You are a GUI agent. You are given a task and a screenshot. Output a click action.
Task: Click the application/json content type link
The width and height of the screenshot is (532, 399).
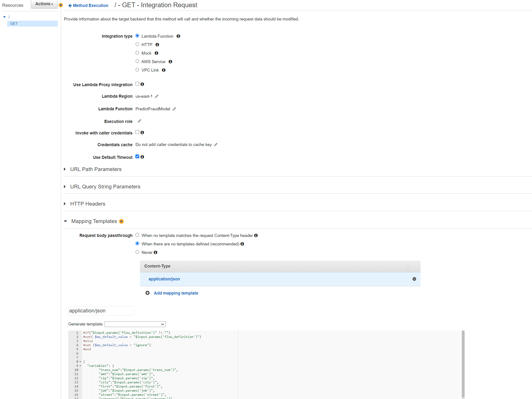164,279
